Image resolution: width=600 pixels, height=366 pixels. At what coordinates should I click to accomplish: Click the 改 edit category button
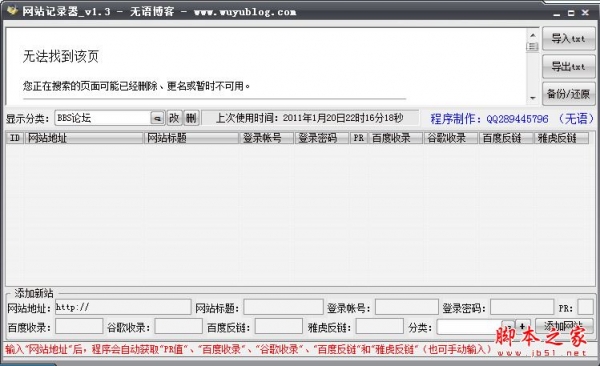coord(174,118)
